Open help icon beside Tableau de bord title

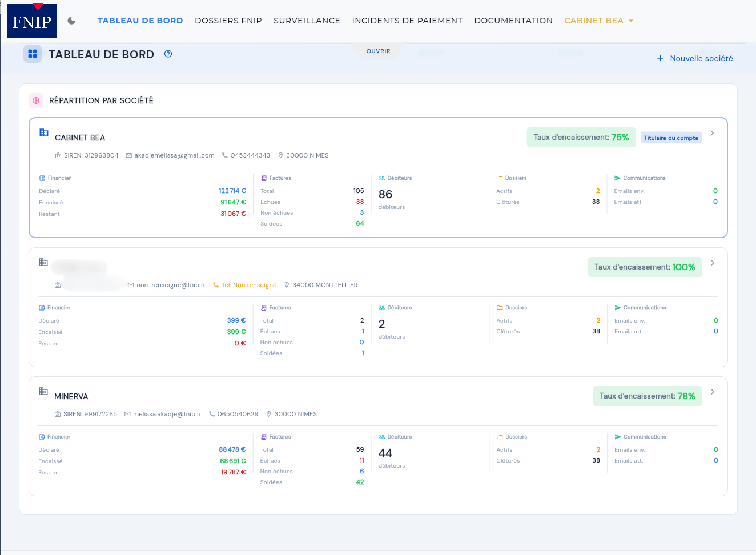pyautogui.click(x=168, y=54)
